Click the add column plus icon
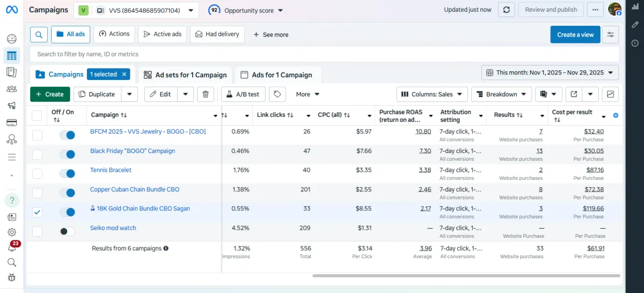The height and width of the screenshot is (293, 644). click(616, 115)
